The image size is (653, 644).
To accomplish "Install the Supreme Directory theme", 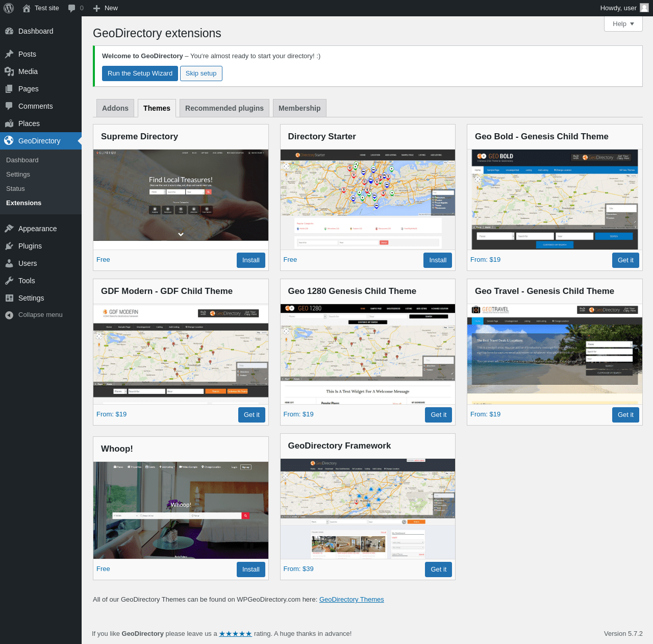I will [251, 260].
